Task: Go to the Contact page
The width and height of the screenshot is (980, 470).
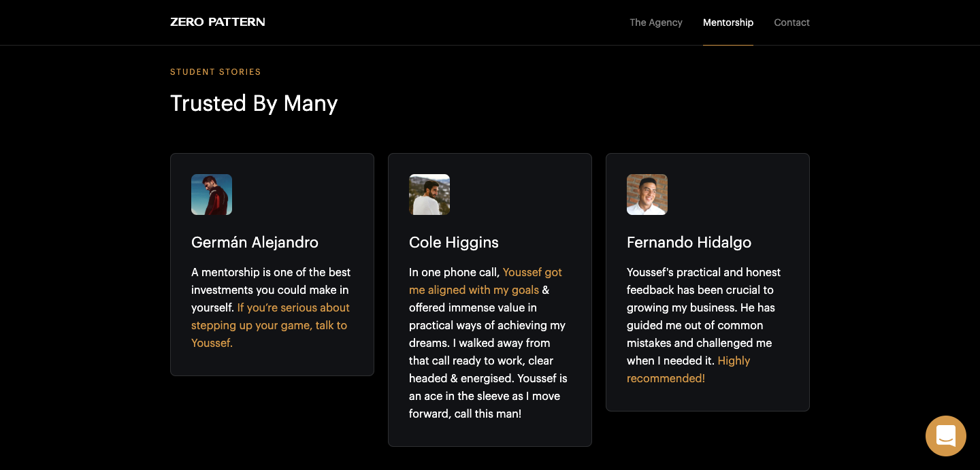Action: (x=791, y=22)
